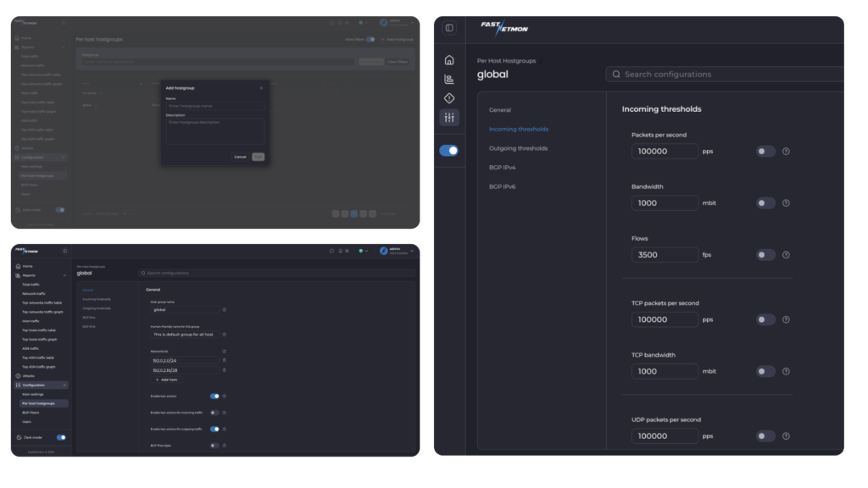Open Reports via the collapsed sidebar chart icon
868x488 pixels.
click(x=449, y=79)
